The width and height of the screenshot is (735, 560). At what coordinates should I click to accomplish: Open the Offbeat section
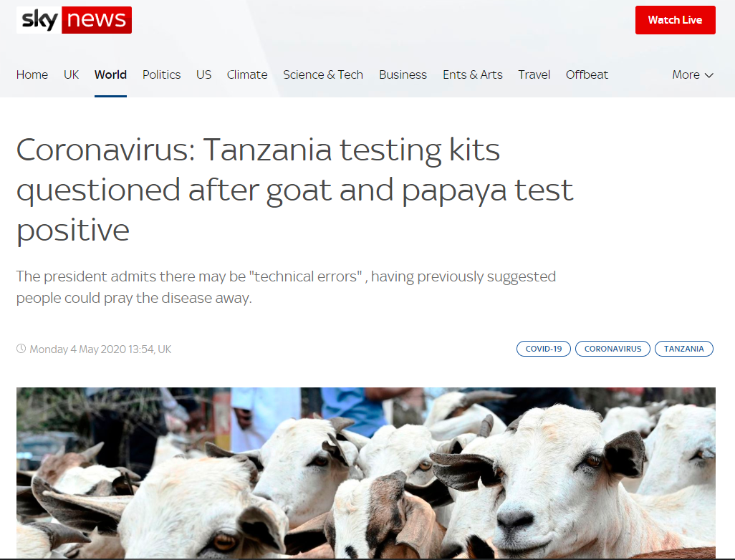click(587, 74)
